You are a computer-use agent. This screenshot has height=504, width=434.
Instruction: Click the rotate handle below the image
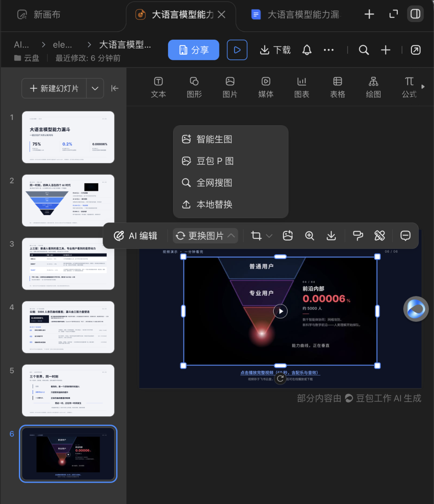280,379
